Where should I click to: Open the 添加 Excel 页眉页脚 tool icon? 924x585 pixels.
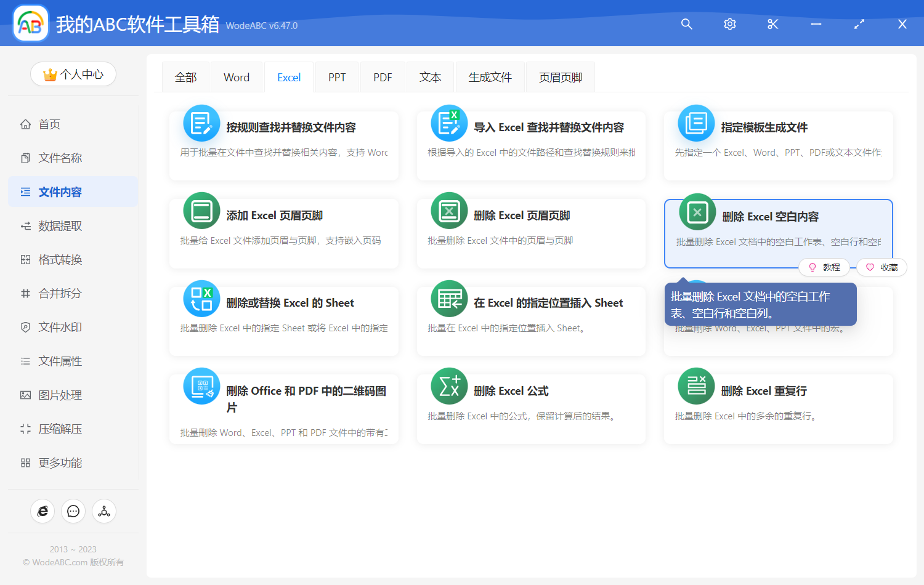click(x=201, y=210)
